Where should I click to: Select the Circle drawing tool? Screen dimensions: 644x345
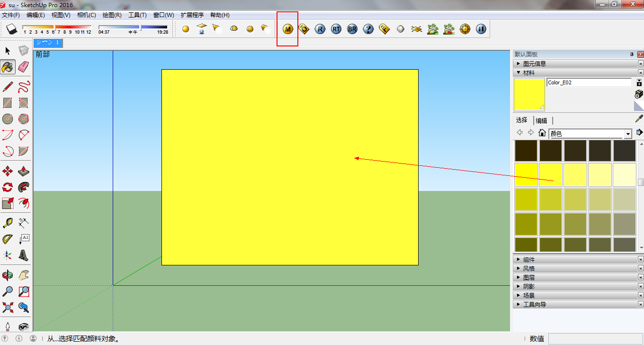coord(8,119)
